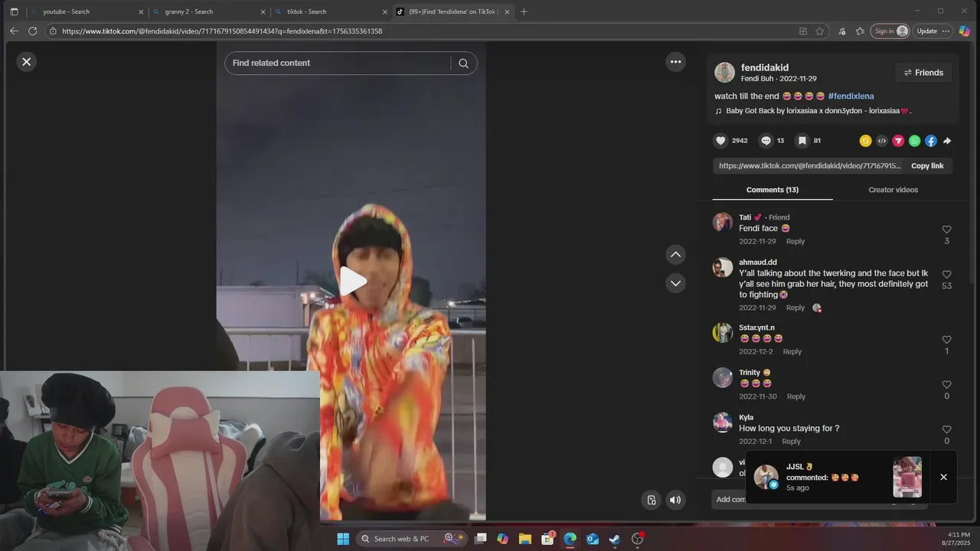This screenshot has width=980, height=551.
Task: Reply to ahmaud.dd's comment
Action: (795, 308)
